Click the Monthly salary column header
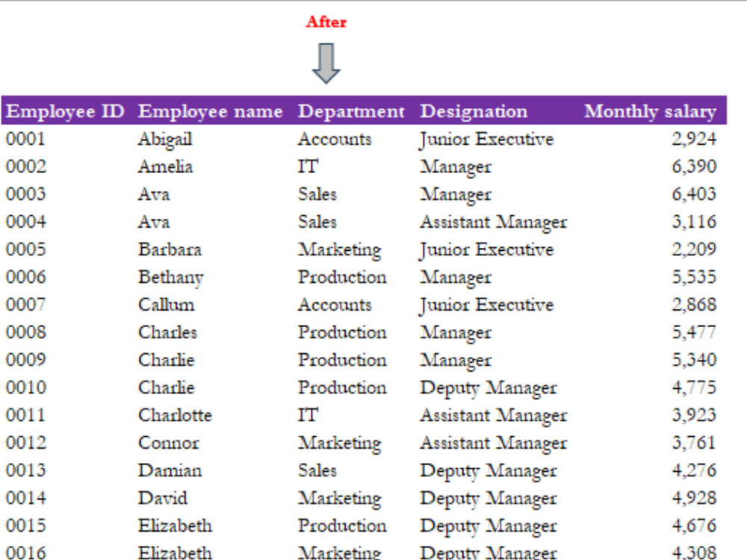 (x=651, y=111)
